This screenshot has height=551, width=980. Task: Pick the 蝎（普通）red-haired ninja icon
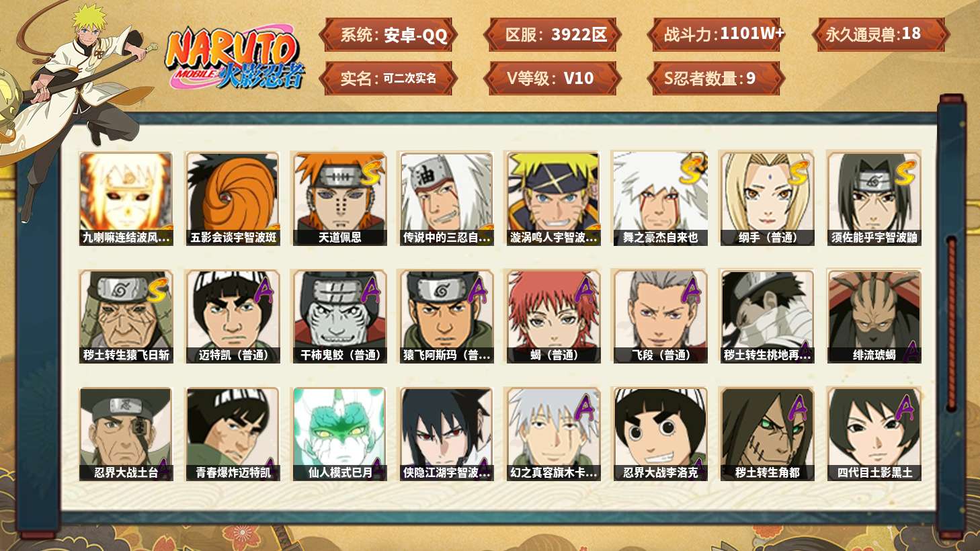click(x=553, y=316)
